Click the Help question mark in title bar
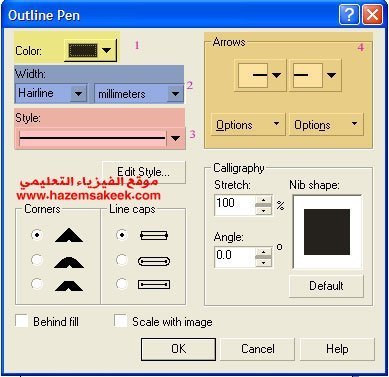Image resolution: width=389 pixels, height=377 pixels. pos(349,15)
